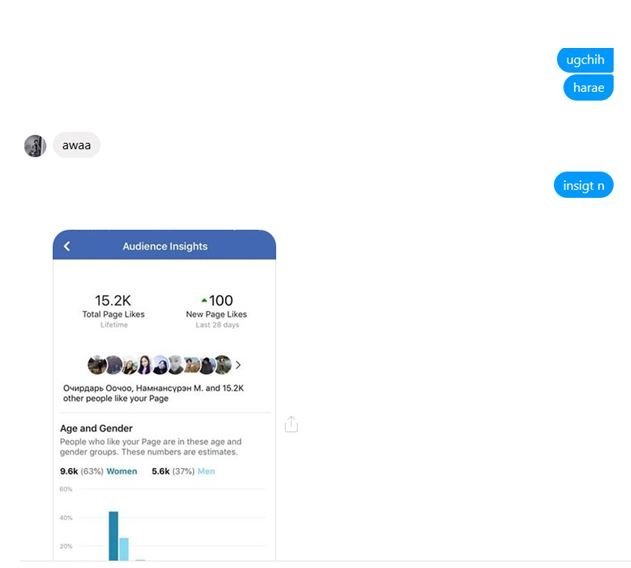Open the first liker profile thumbnail

click(x=97, y=365)
